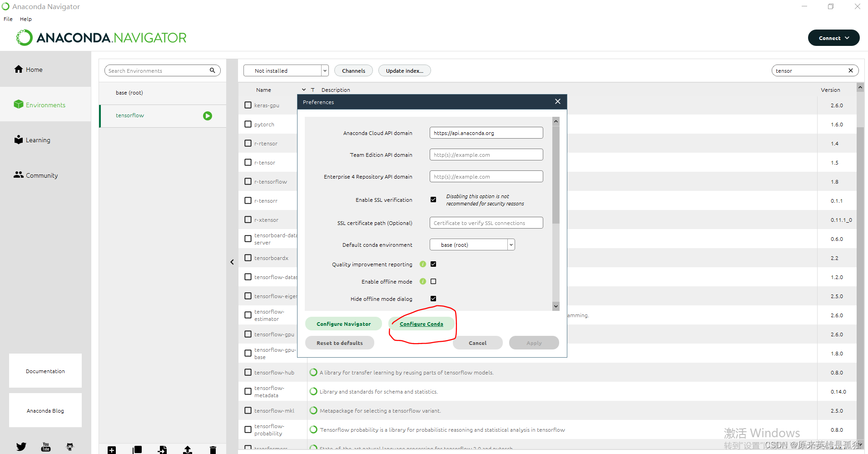Click the status icon for tensorflow-mkl
This screenshot has width=868, height=454.
click(313, 410)
